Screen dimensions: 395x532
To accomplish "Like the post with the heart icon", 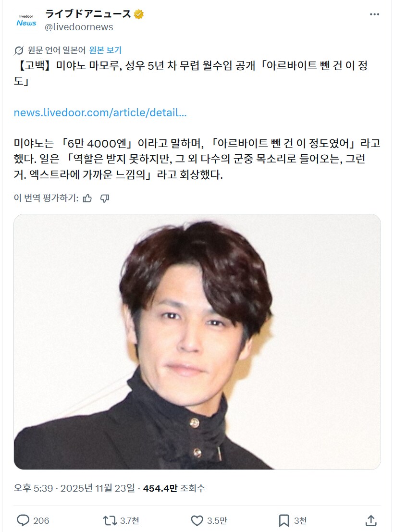I will tap(197, 520).
